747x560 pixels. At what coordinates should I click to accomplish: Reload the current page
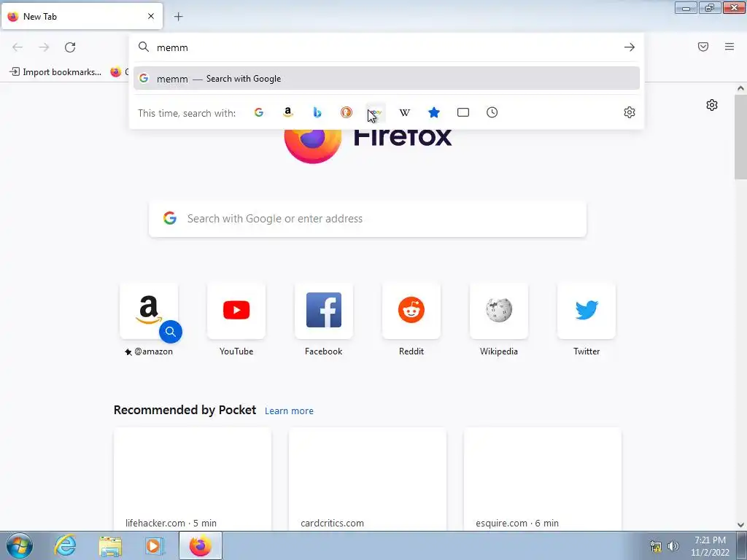70,47
